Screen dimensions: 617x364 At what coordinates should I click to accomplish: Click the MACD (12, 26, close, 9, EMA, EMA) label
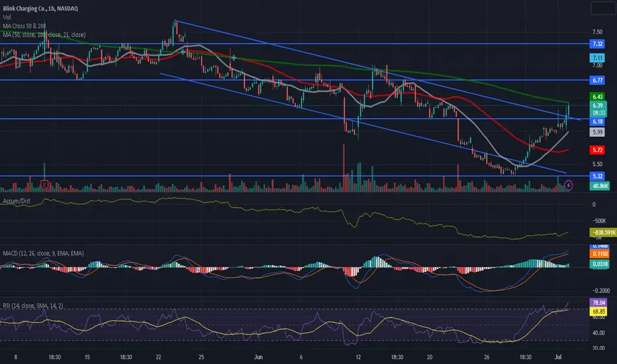point(43,253)
